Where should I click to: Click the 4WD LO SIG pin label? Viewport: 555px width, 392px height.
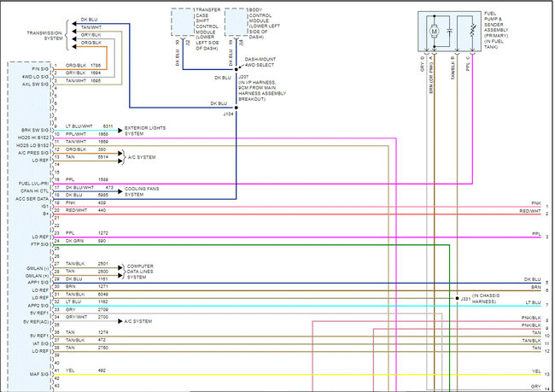pyautogui.click(x=35, y=77)
